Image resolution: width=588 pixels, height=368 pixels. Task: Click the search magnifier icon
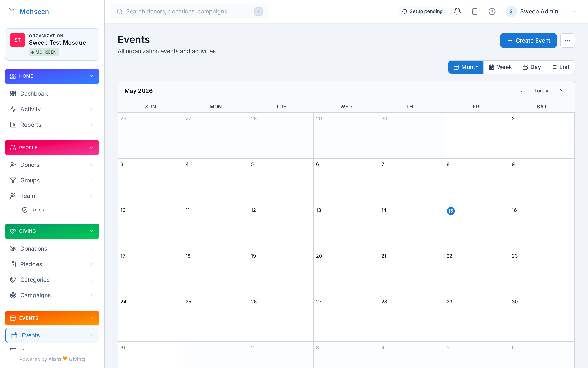(120, 11)
